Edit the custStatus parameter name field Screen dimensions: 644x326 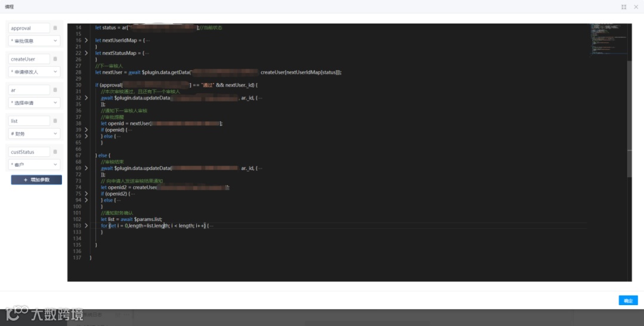pyautogui.click(x=29, y=152)
